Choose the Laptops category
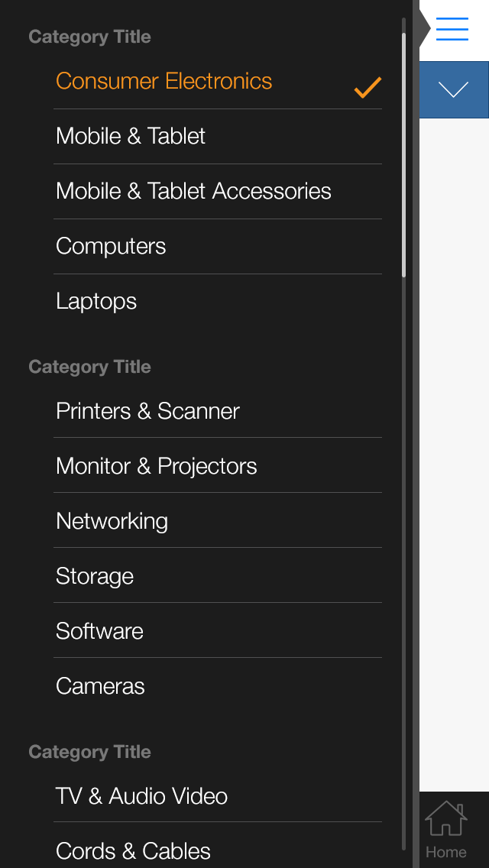Screen dimensions: 489x868 click(96, 301)
